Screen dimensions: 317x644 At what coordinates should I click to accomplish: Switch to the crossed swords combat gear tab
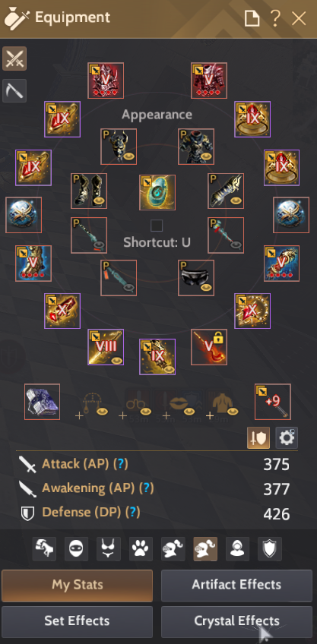14,58
